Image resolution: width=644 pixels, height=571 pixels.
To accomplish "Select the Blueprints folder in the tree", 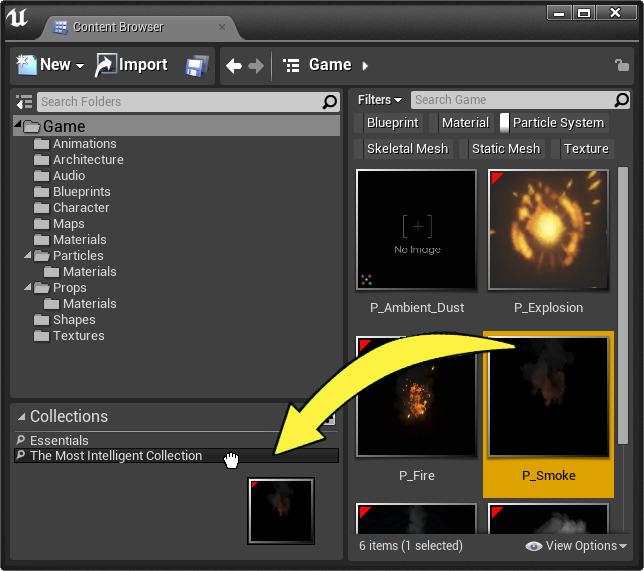I will pyautogui.click(x=81, y=192).
